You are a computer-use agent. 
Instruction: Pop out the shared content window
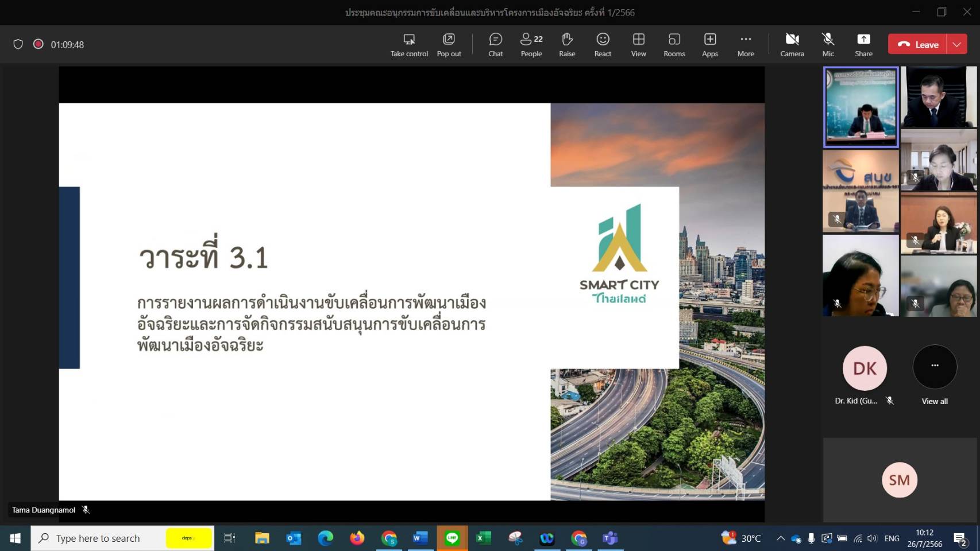[449, 45]
